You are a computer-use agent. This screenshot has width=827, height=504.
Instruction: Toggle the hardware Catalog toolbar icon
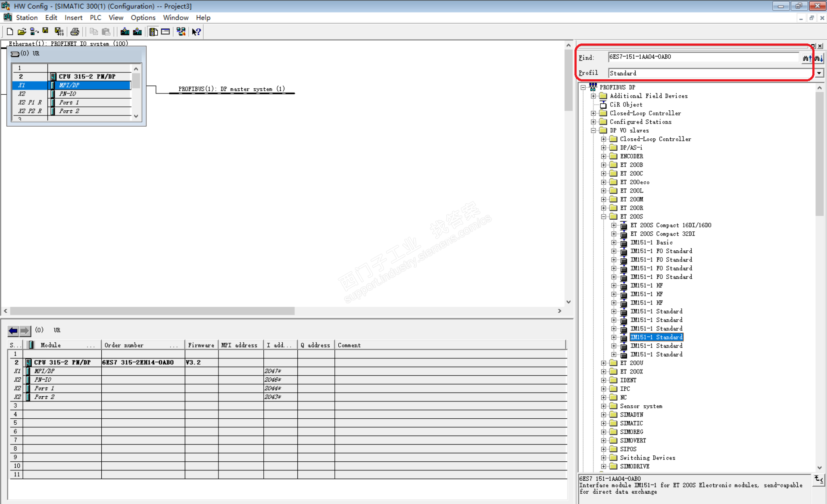[x=153, y=31]
